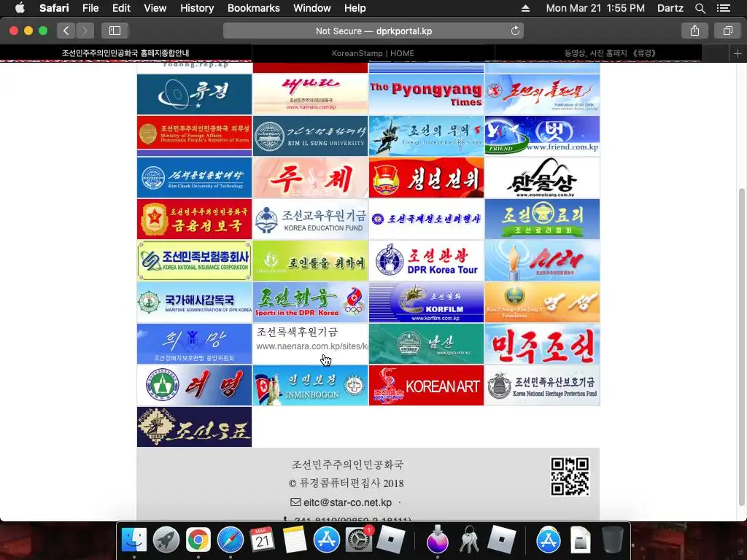
Task: Open Korea National Heritage Protection Fund banner
Action: (542, 385)
